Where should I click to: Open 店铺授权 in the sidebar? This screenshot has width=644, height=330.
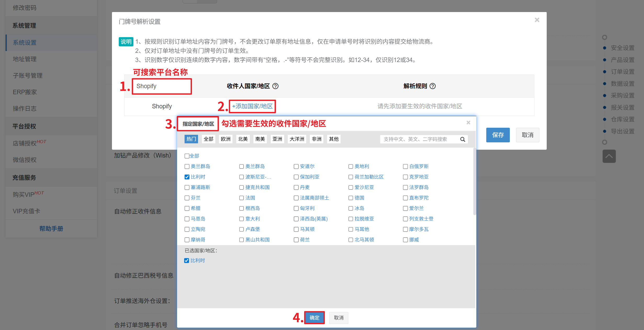tap(25, 143)
